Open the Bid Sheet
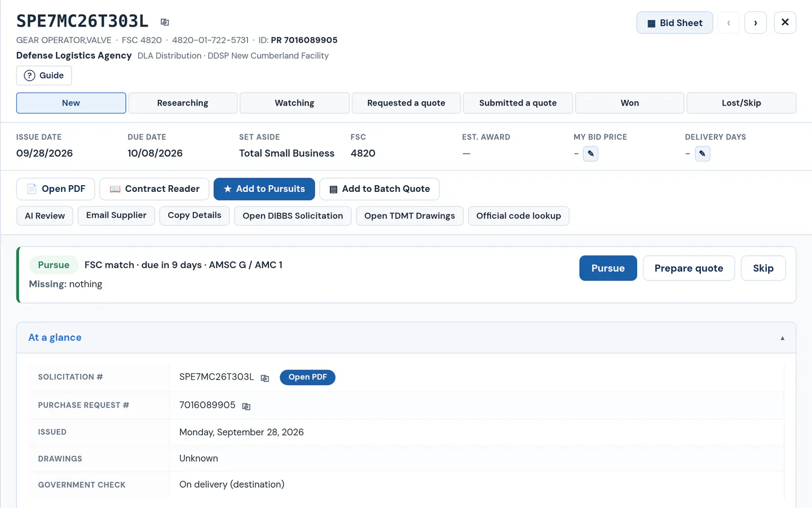This screenshot has width=812, height=508. [x=674, y=23]
